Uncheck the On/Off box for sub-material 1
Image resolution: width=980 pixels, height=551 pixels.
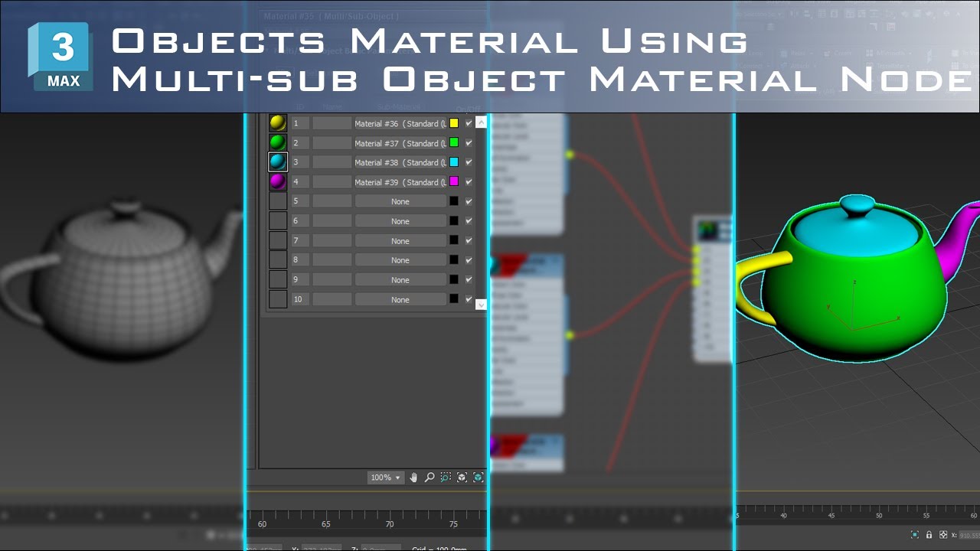(x=469, y=123)
